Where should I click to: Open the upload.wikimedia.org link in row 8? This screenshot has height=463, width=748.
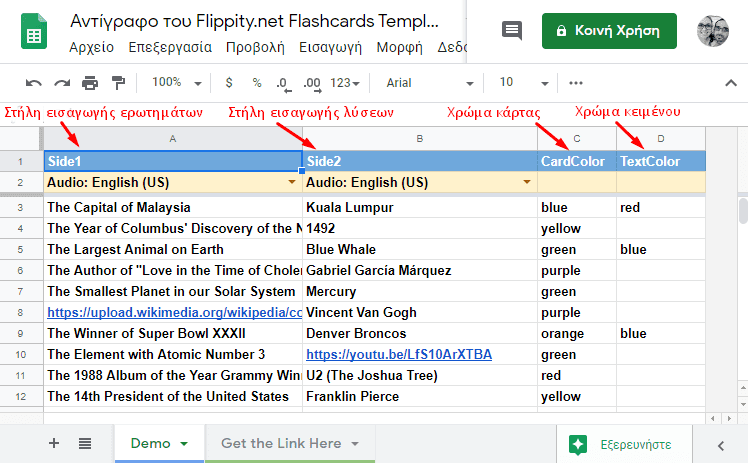175,312
